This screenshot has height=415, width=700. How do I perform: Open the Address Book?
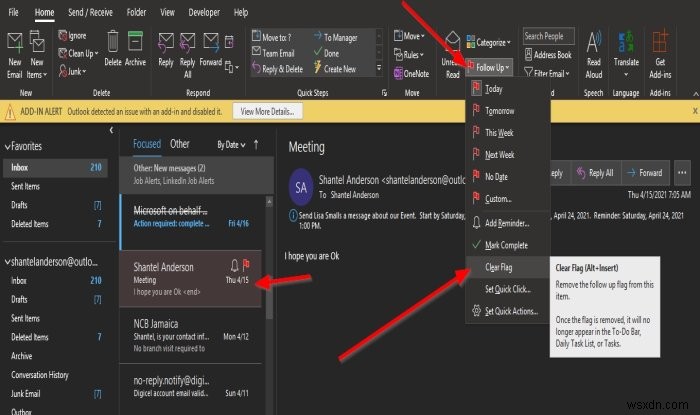point(548,55)
